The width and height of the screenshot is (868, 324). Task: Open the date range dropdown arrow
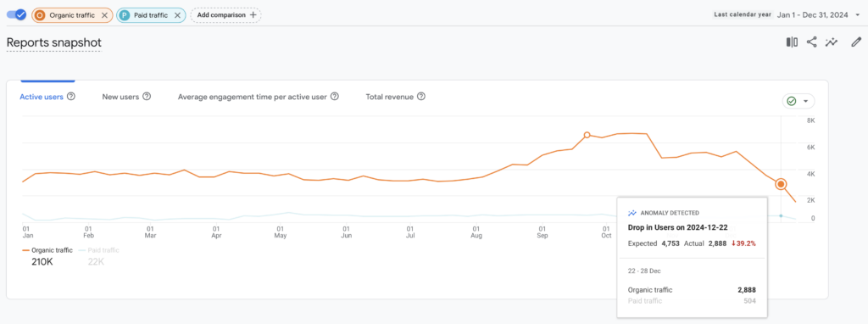pos(858,15)
